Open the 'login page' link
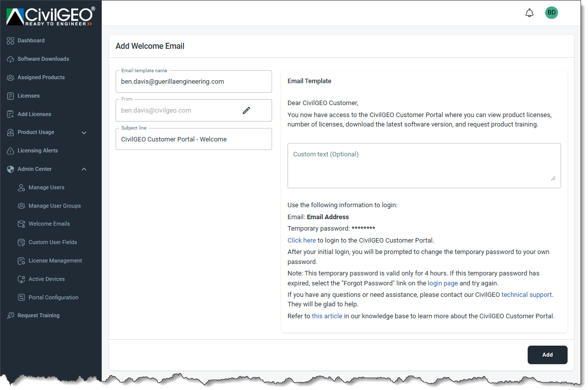 coord(442,283)
